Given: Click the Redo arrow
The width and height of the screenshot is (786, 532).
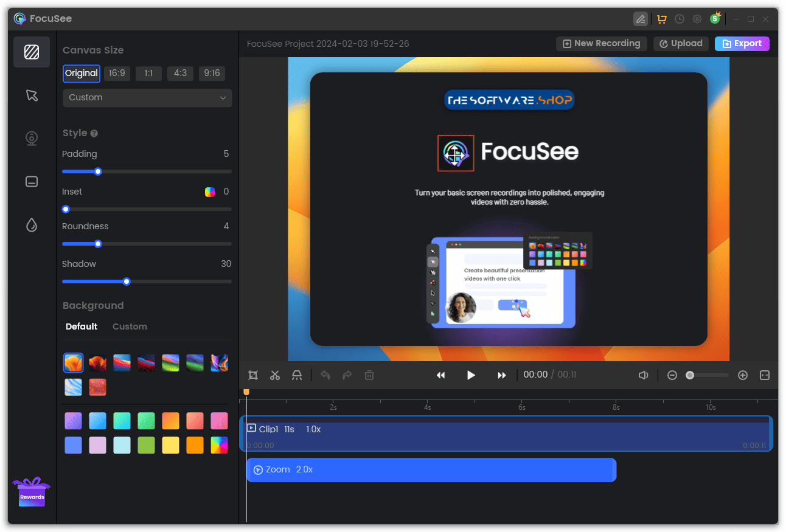Looking at the screenshot, I should coord(347,375).
